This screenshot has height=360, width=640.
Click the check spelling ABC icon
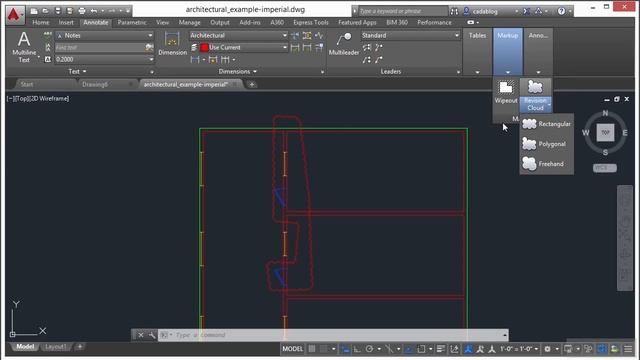(x=48, y=36)
